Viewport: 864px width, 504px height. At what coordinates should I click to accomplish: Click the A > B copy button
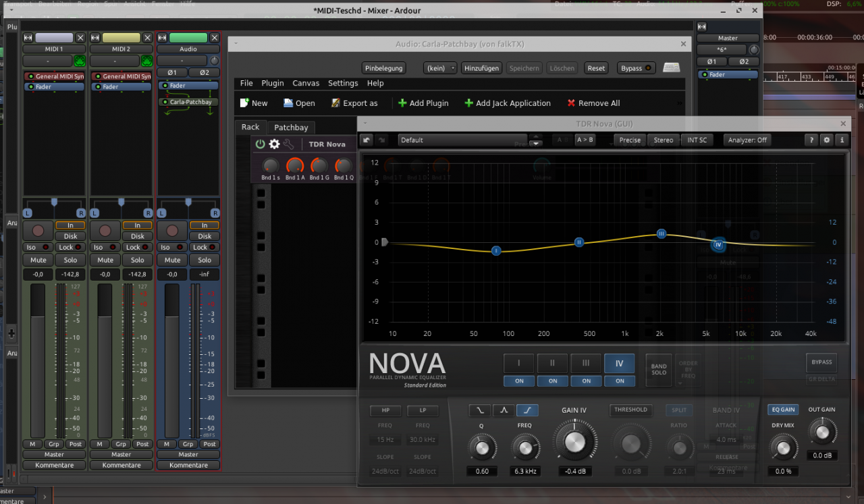pos(585,140)
